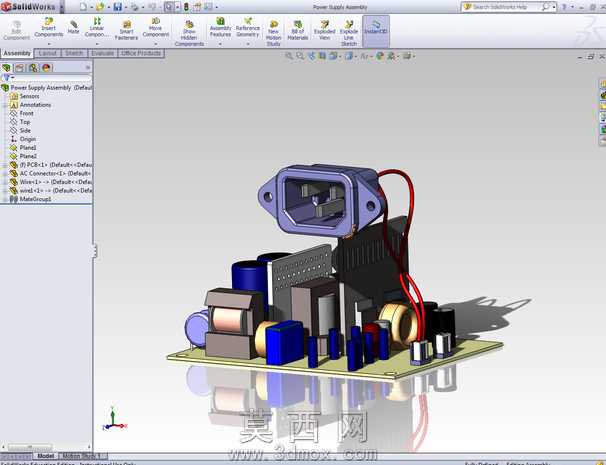Open the FeatureManager design tree tab

(7, 68)
